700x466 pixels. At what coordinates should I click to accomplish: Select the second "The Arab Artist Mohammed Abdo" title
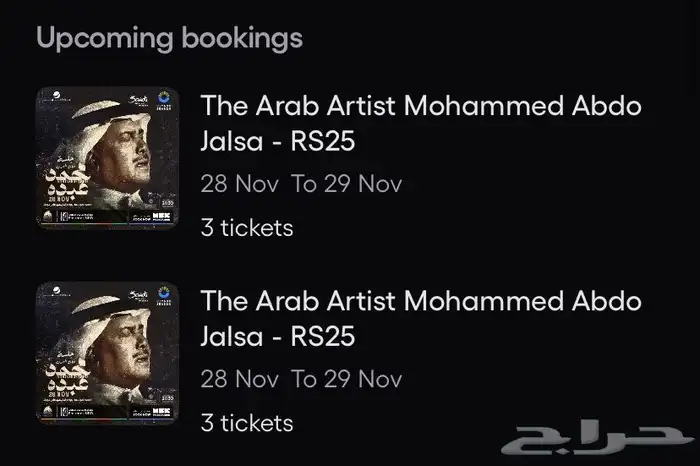[421, 300]
